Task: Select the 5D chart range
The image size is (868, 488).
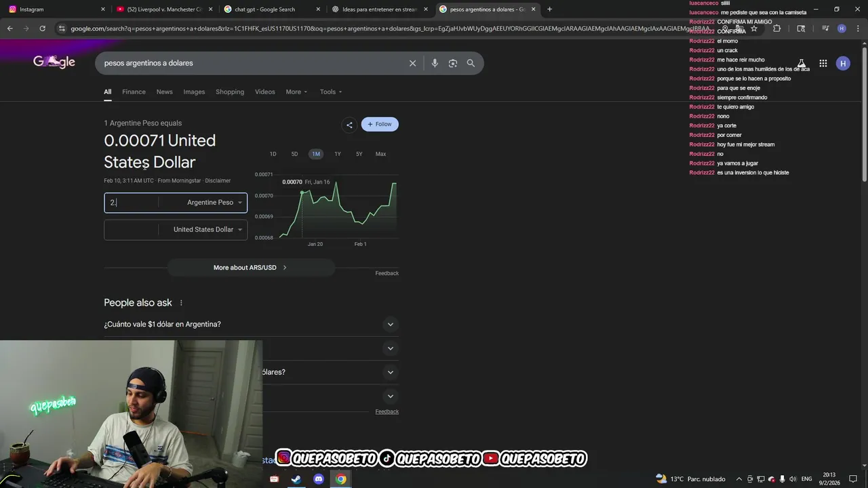Action: pyautogui.click(x=294, y=154)
